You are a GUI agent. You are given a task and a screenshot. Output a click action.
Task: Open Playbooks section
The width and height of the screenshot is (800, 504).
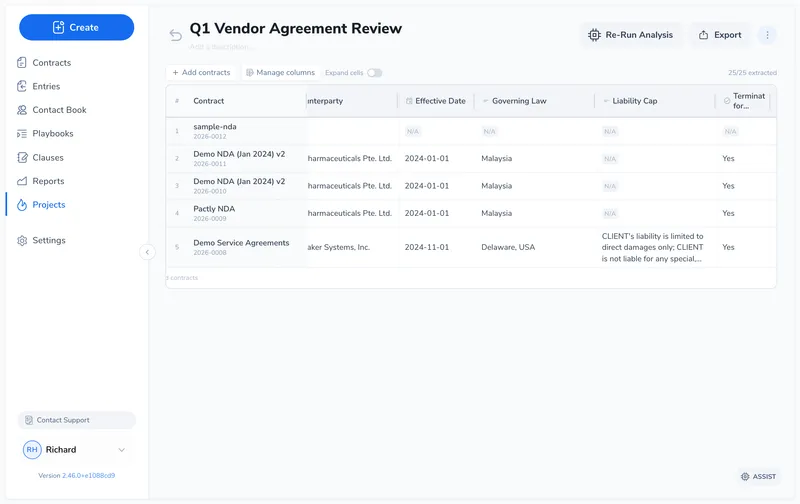(53, 134)
